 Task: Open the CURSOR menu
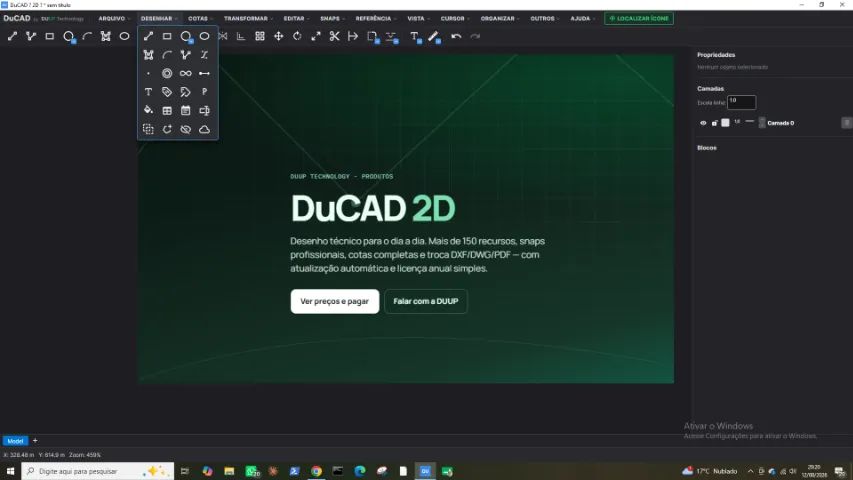tap(455, 19)
